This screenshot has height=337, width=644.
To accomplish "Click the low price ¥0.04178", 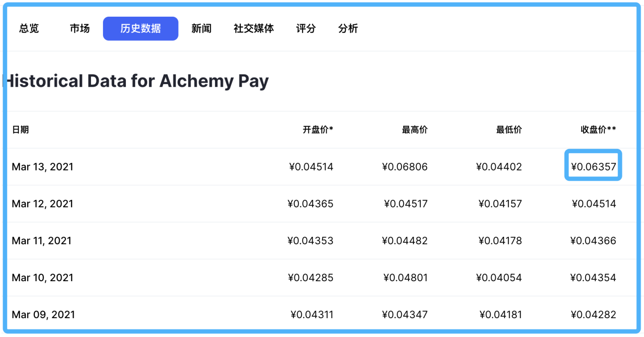I will click(x=500, y=241).
